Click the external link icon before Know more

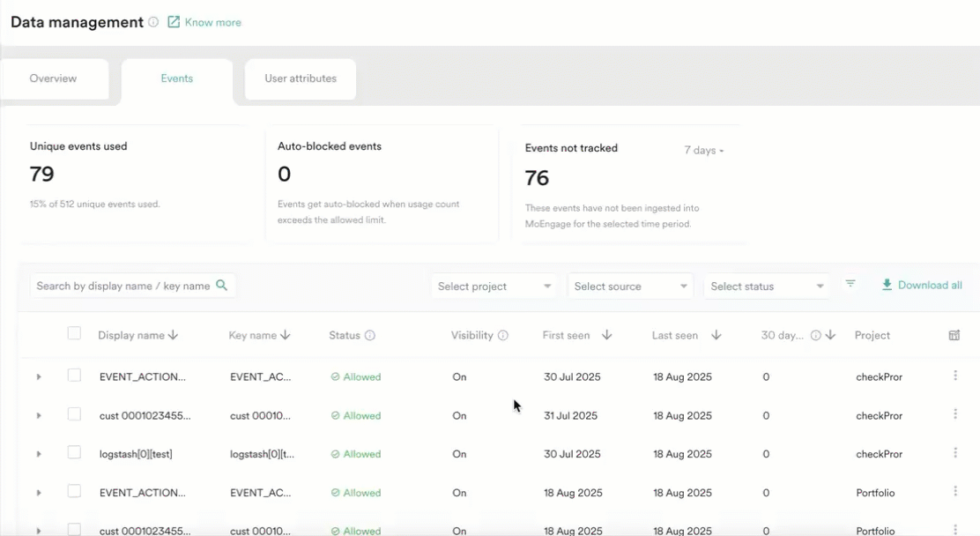coord(173,22)
